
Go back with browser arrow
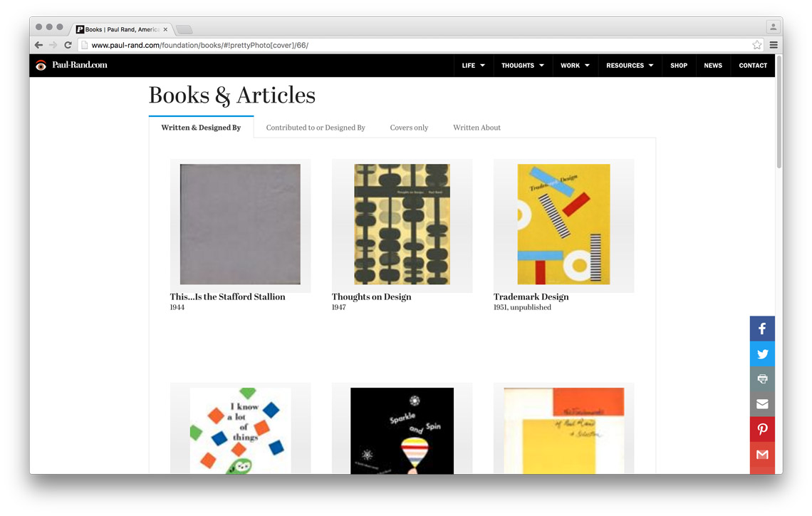click(x=38, y=45)
